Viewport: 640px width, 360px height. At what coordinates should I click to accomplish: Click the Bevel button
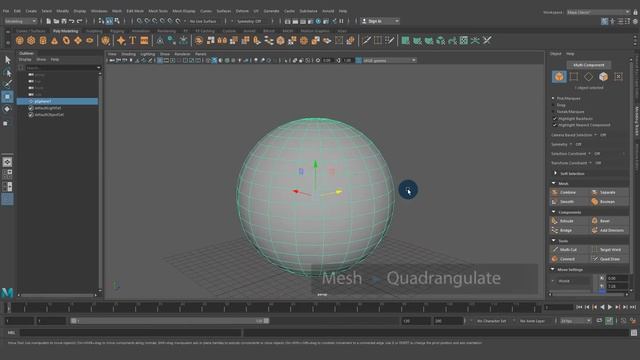coord(609,221)
